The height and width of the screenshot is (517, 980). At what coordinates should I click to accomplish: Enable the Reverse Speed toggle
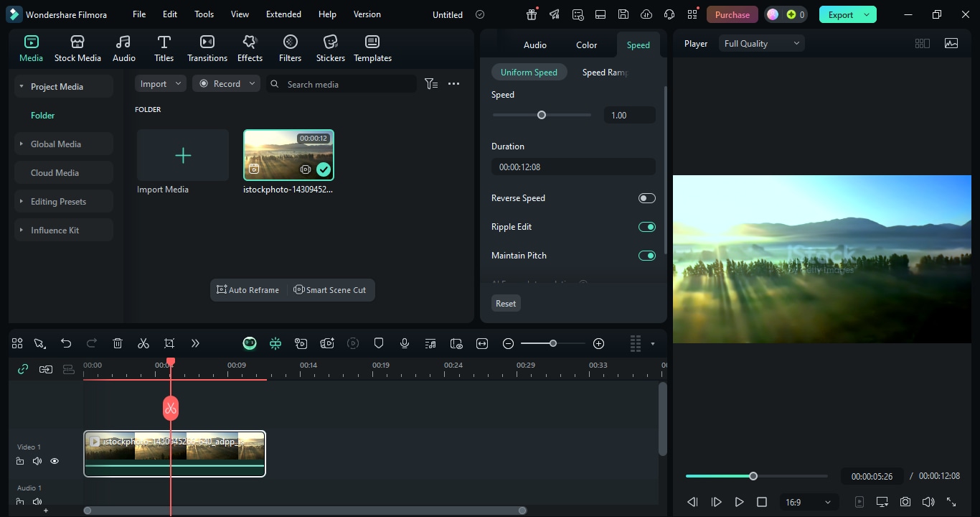(x=646, y=198)
